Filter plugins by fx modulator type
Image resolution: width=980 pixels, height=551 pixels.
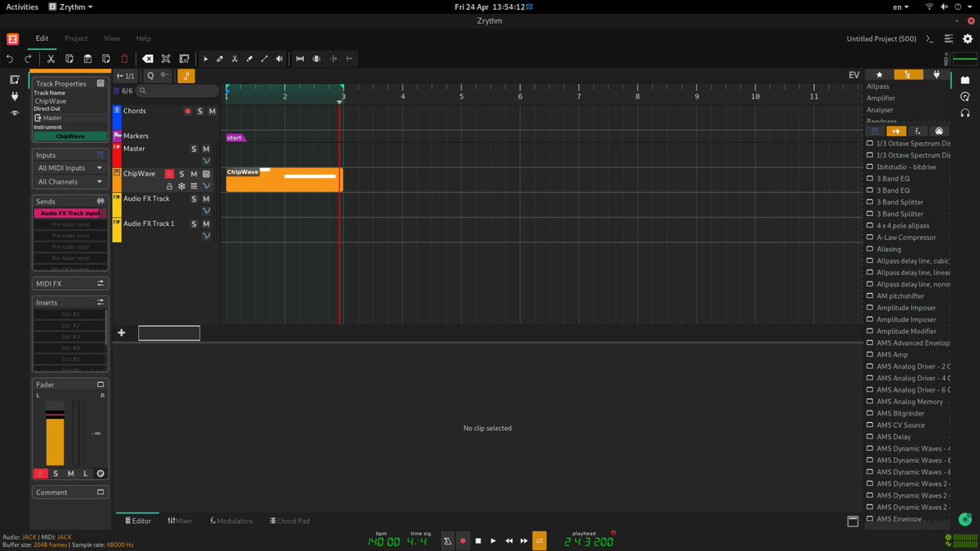coord(918,131)
